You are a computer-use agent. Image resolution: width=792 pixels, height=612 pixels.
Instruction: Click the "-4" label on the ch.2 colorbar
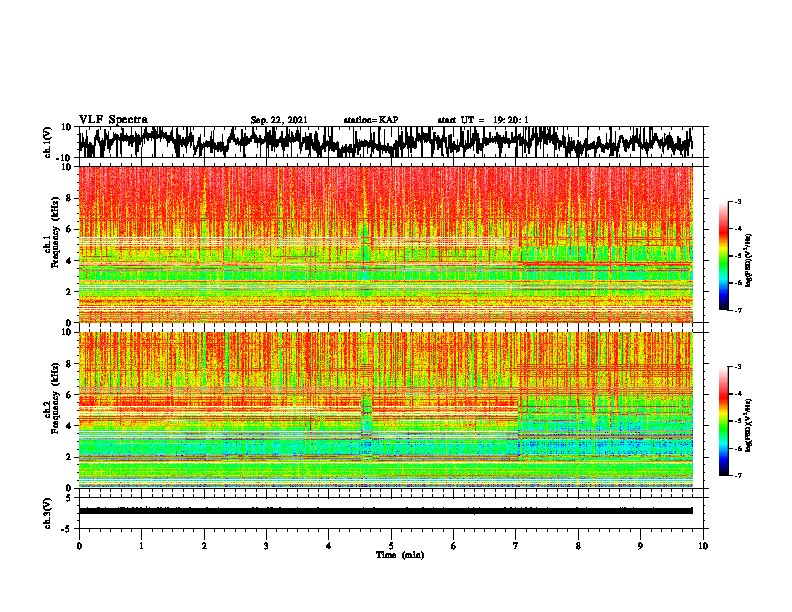[738, 394]
